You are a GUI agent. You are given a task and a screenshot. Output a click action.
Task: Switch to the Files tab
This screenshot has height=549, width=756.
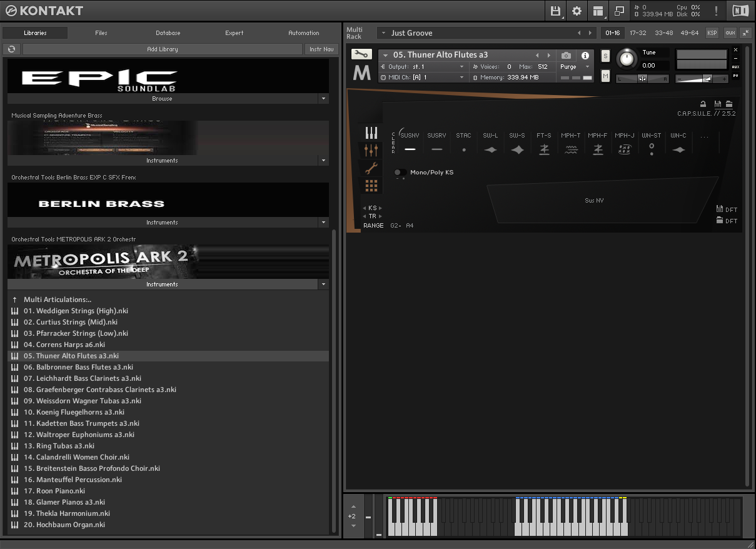pos(101,33)
